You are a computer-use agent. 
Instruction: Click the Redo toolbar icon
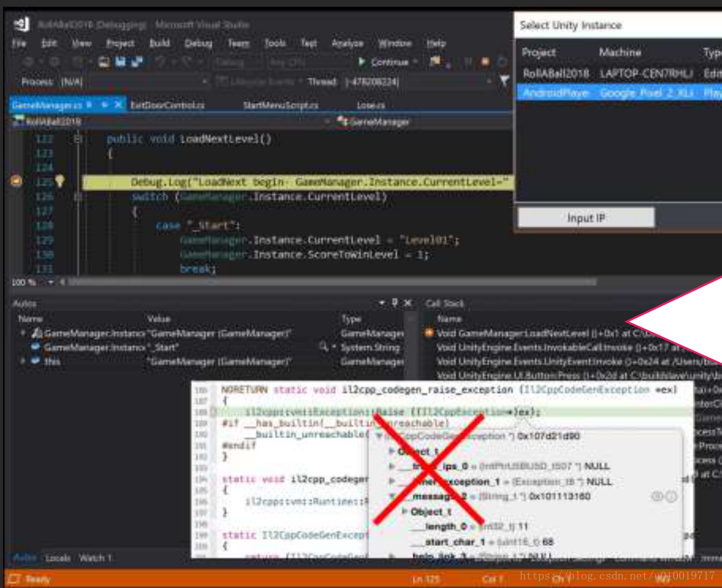click(186, 62)
